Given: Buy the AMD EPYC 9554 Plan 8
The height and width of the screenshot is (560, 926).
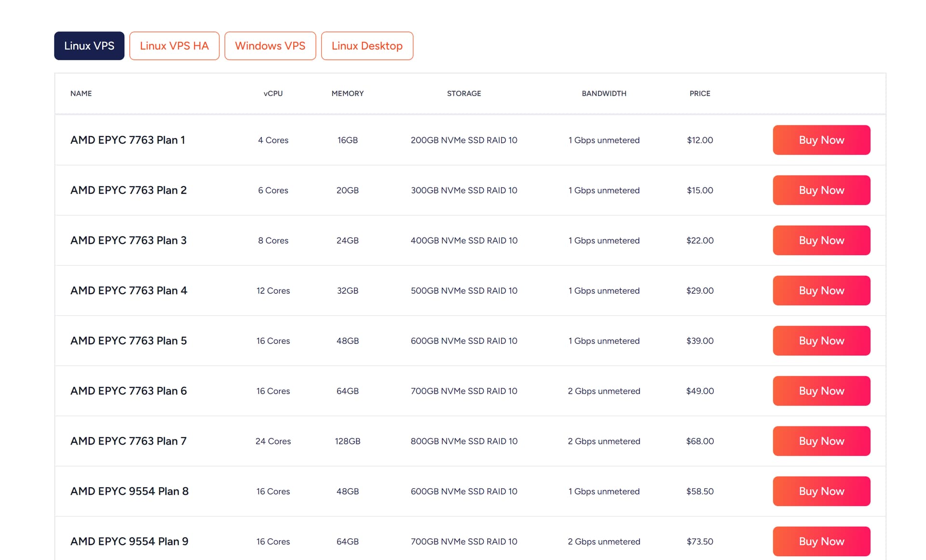Looking at the screenshot, I should (821, 491).
